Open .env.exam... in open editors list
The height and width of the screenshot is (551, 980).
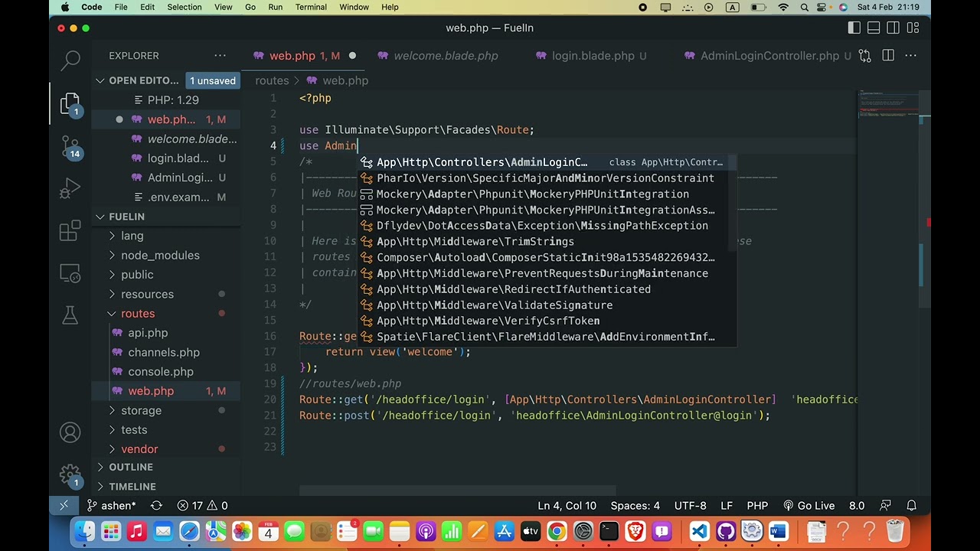(x=178, y=197)
